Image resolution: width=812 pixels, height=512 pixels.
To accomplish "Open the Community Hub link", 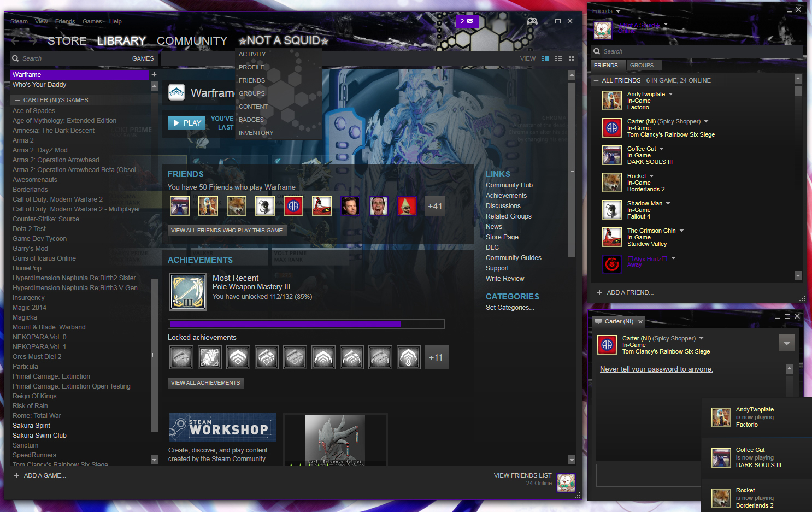I will pos(509,185).
